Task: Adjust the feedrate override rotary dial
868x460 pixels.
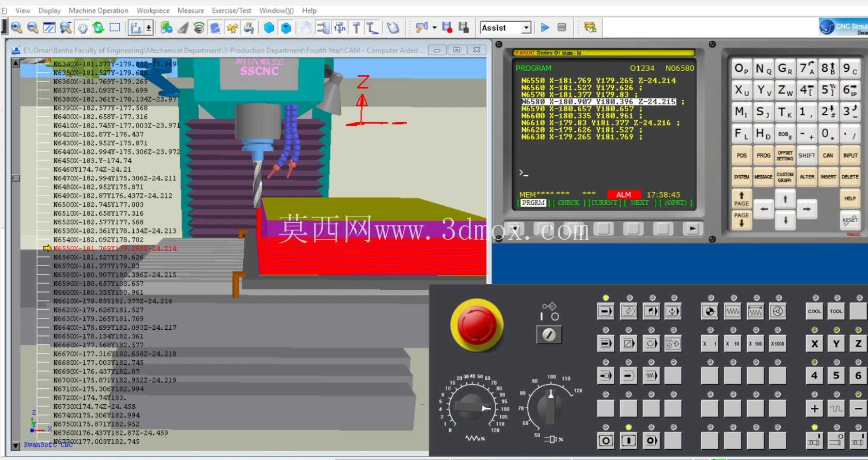Action: tap(471, 407)
